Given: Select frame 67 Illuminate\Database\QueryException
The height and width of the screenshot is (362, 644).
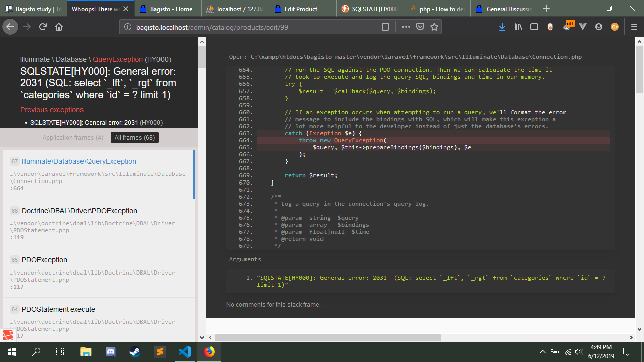Looking at the screenshot, I should pos(99,174).
